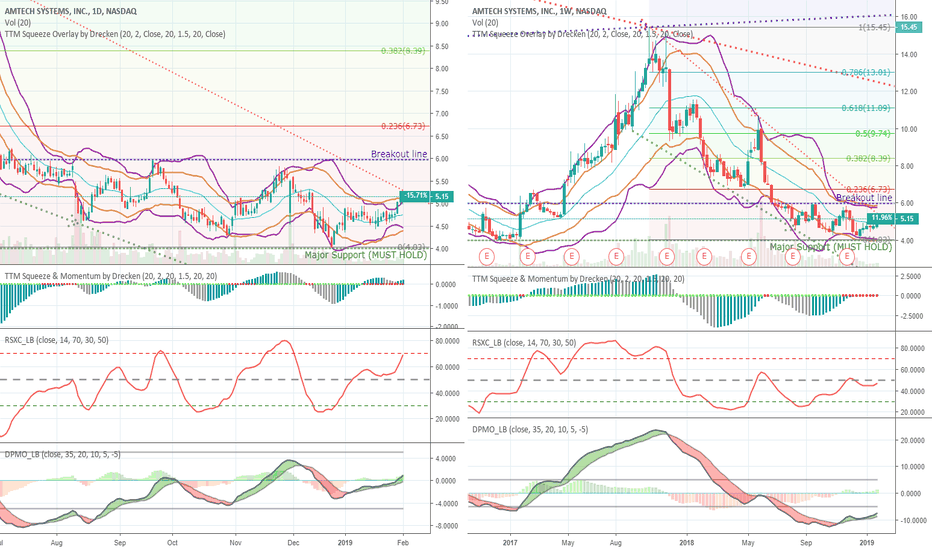Select DPMO_LB indicator legend on weekly chart
The width and height of the screenshot is (932, 550).
click(530, 429)
